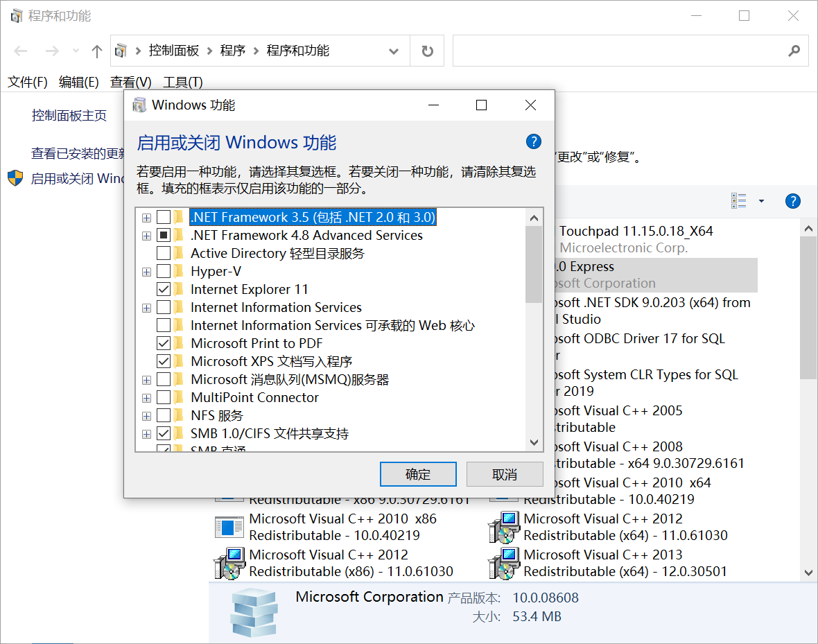Toggle .NET Framework 4.8 Advanced Services checkbox
Screen dimensions: 818x644
(x=164, y=236)
